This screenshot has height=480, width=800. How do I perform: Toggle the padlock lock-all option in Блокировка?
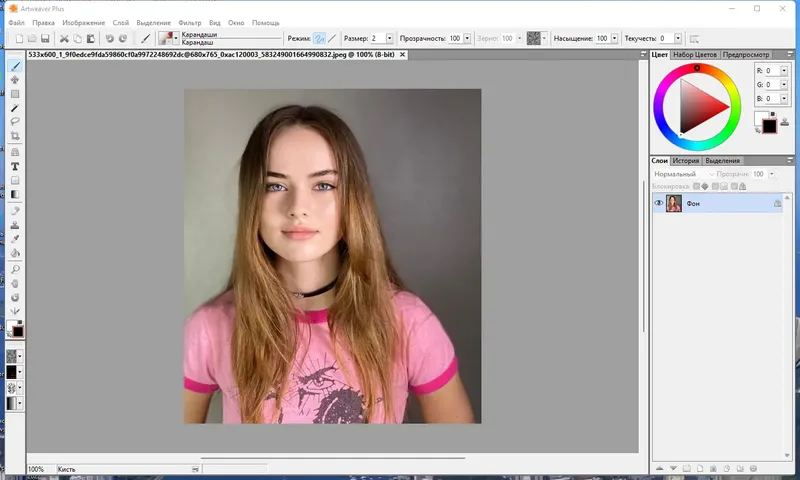[x=742, y=187]
